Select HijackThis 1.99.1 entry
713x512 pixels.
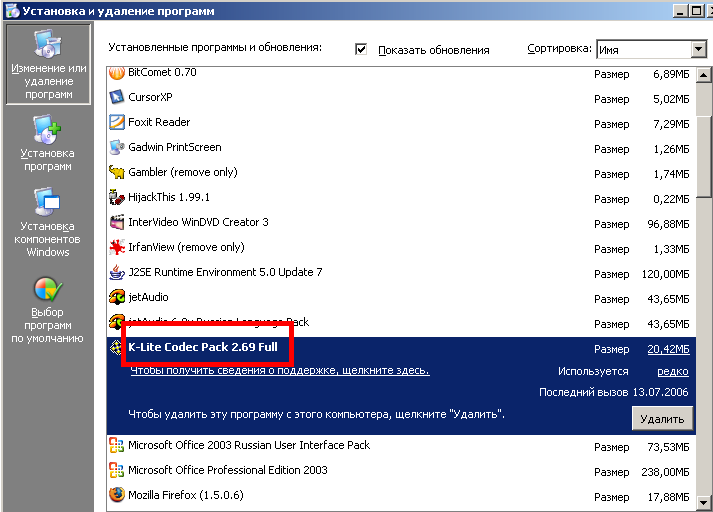(x=401, y=197)
